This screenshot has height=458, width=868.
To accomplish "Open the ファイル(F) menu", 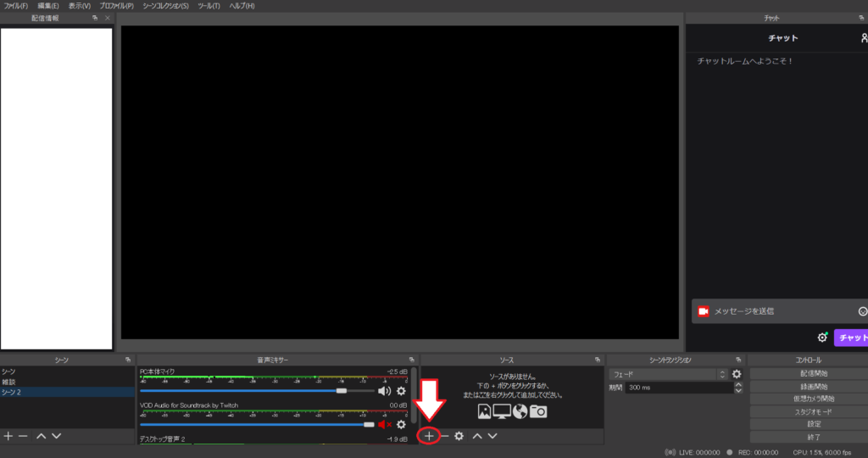I will [15, 6].
